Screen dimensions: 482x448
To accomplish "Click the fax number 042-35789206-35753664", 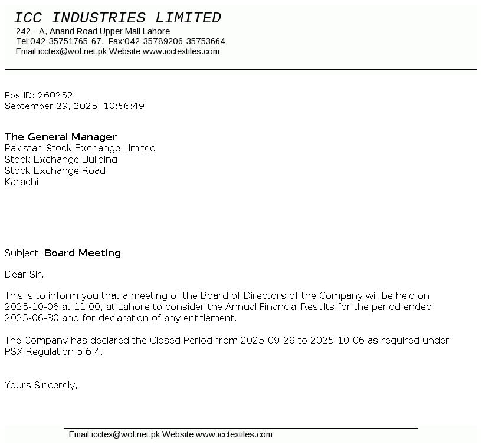I will click(175, 41).
